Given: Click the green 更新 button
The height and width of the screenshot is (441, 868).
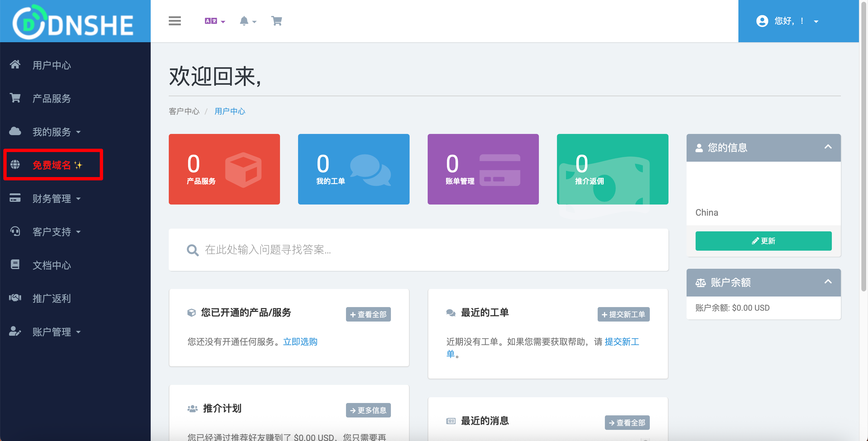Looking at the screenshot, I should pyautogui.click(x=763, y=241).
